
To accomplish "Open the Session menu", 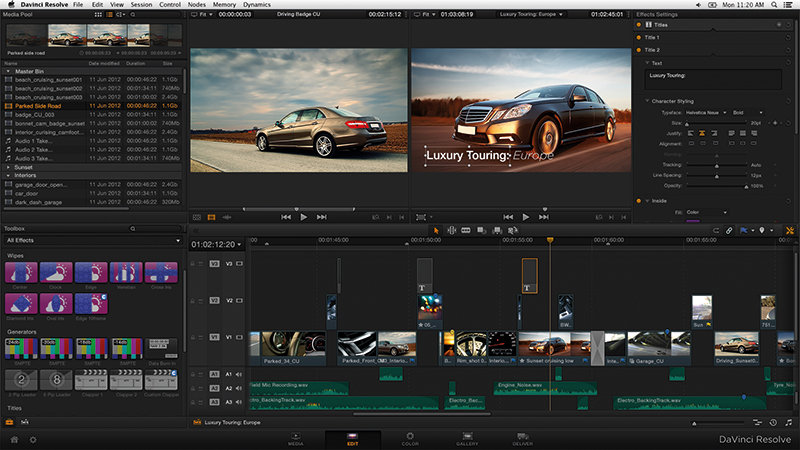I will point(141,4).
